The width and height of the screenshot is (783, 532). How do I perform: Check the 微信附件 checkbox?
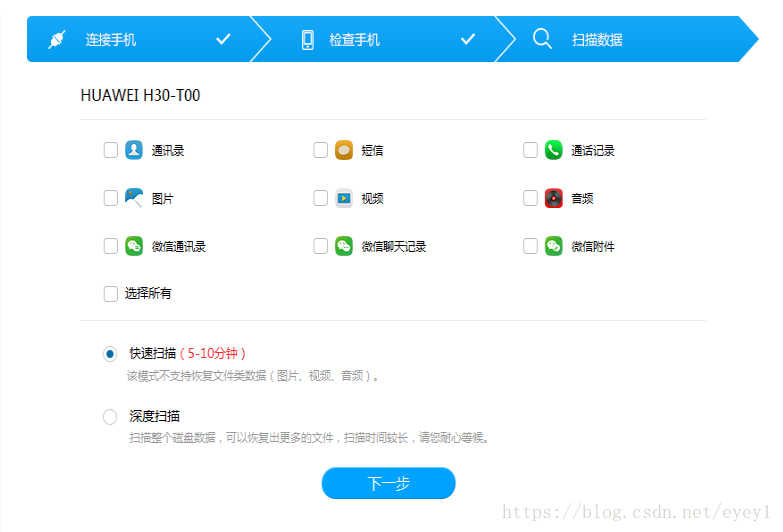click(x=530, y=246)
